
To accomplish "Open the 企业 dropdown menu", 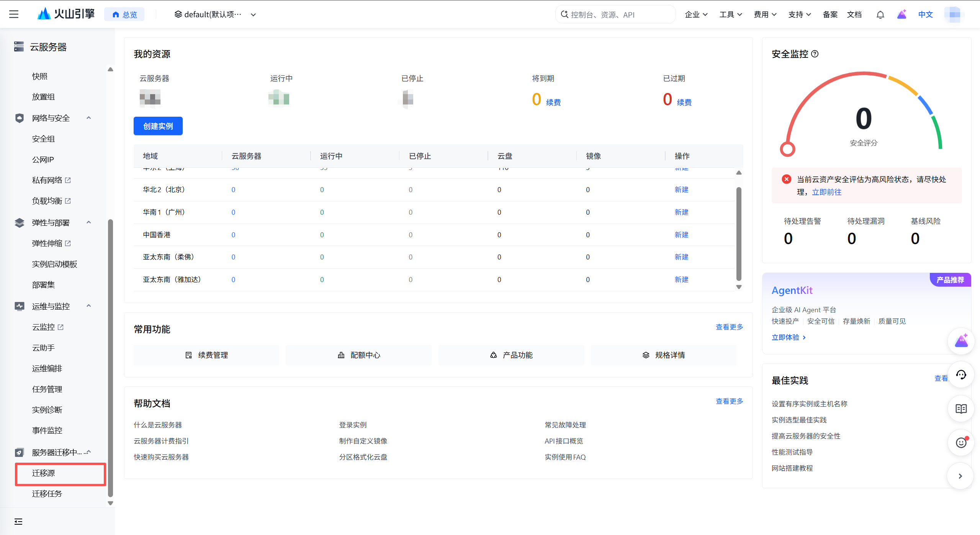I will pyautogui.click(x=696, y=15).
